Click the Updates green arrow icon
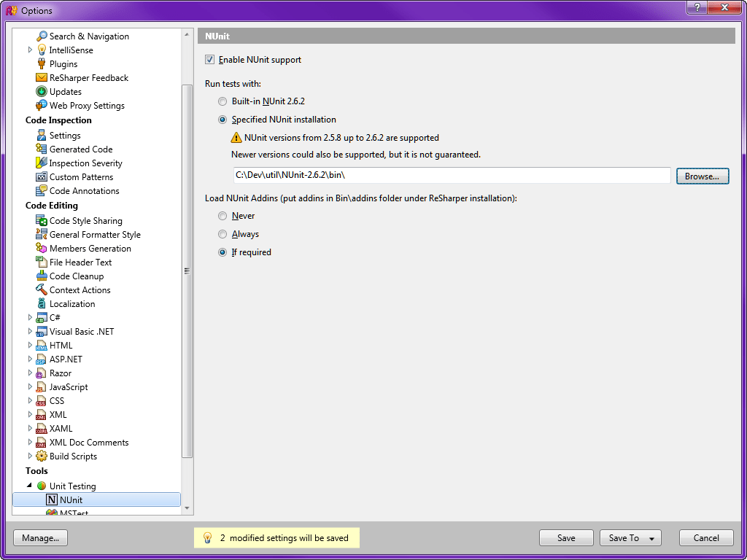Image resolution: width=747 pixels, height=560 pixels. coord(42,91)
